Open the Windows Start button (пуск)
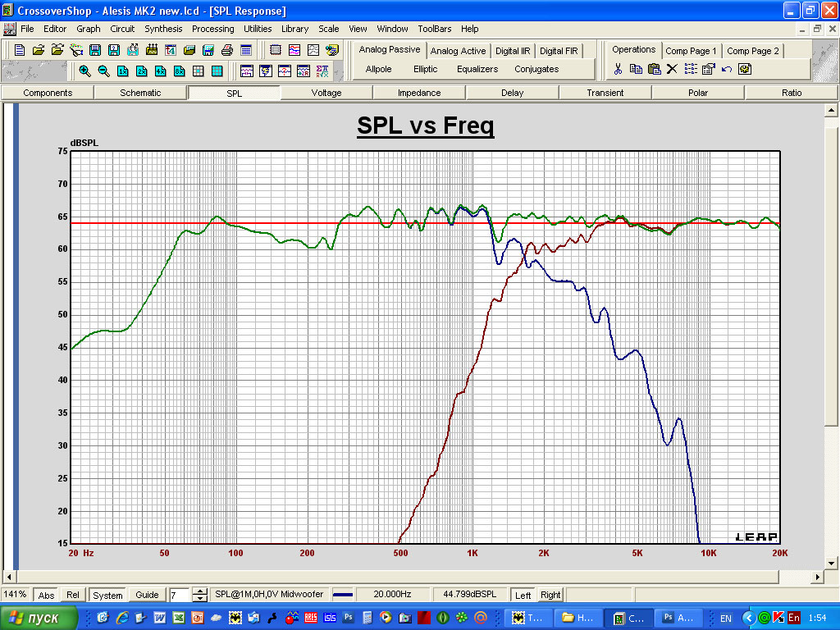Image resolution: width=840 pixels, height=630 pixels. tap(38, 618)
